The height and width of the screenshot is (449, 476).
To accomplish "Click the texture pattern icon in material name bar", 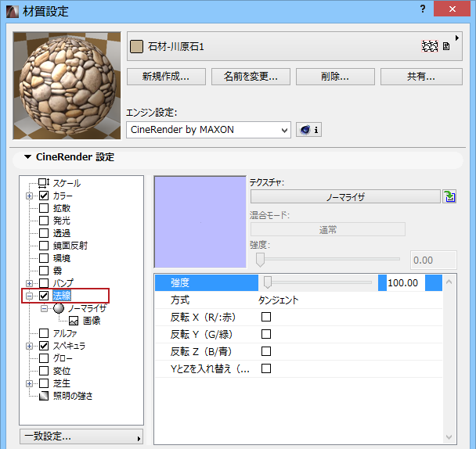I will click(x=430, y=46).
